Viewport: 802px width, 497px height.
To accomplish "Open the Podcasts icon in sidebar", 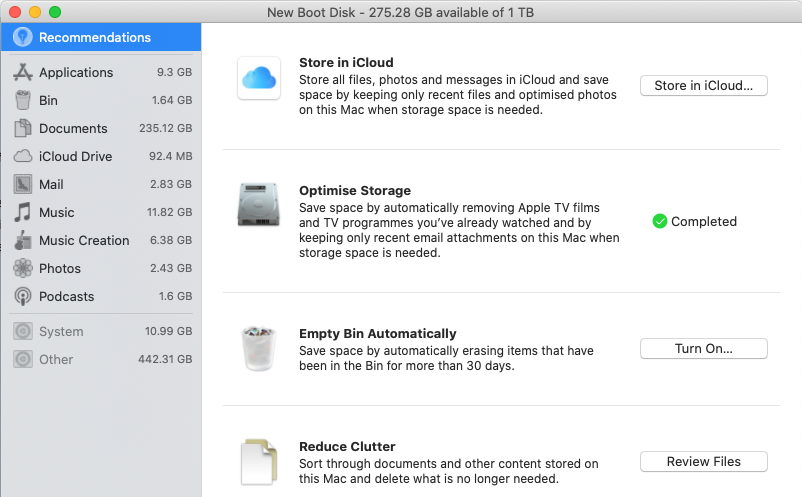I will [23, 296].
